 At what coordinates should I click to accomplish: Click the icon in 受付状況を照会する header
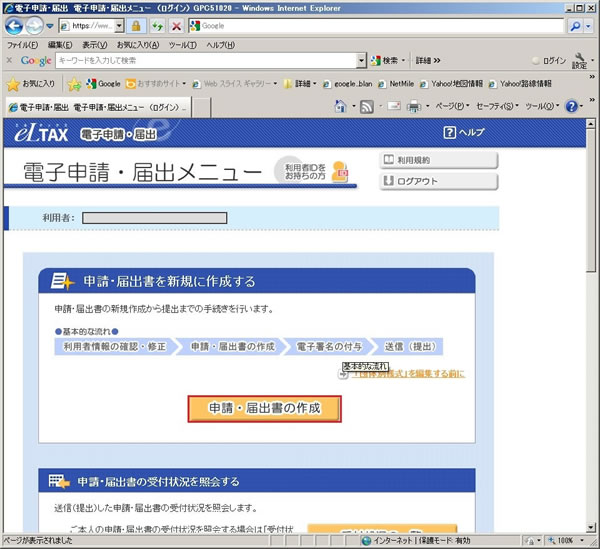tap(59, 481)
